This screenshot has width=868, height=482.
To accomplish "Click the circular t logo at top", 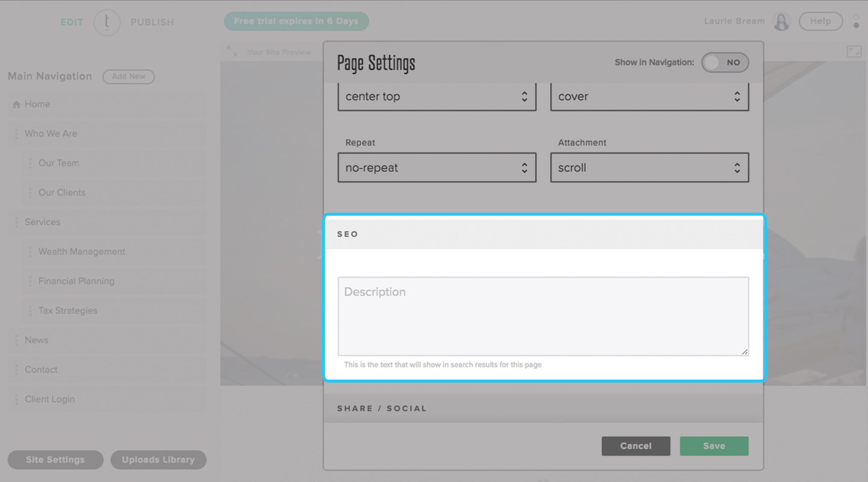I will (x=107, y=22).
